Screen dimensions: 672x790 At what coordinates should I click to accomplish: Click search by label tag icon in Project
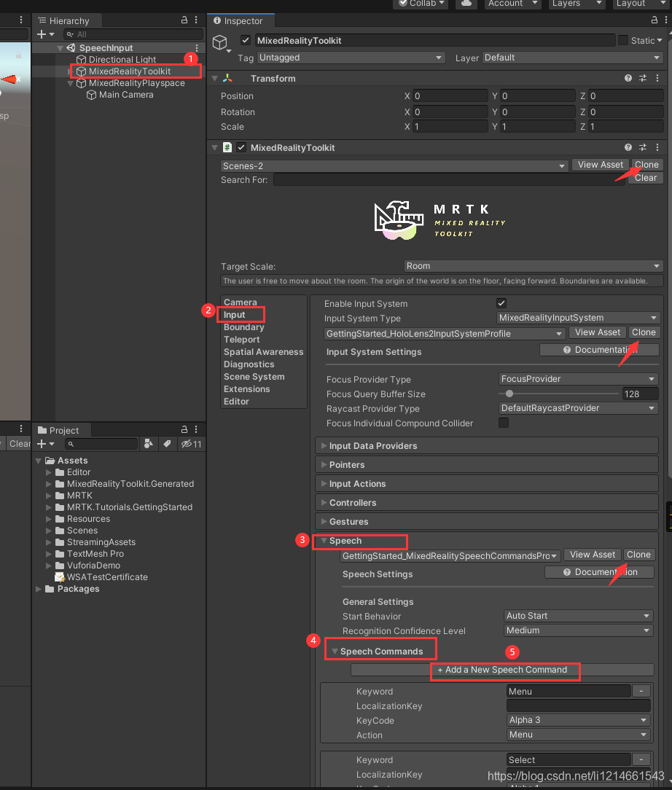coord(167,443)
